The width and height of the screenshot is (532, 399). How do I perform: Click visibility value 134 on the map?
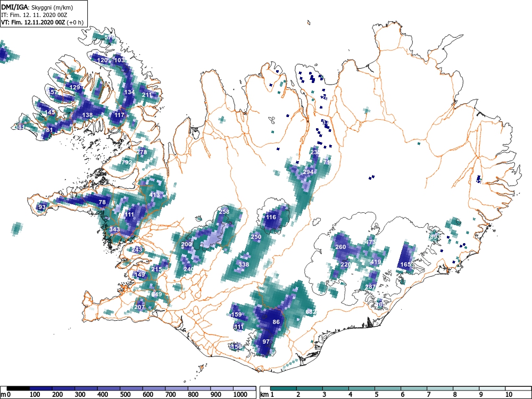pos(130,92)
